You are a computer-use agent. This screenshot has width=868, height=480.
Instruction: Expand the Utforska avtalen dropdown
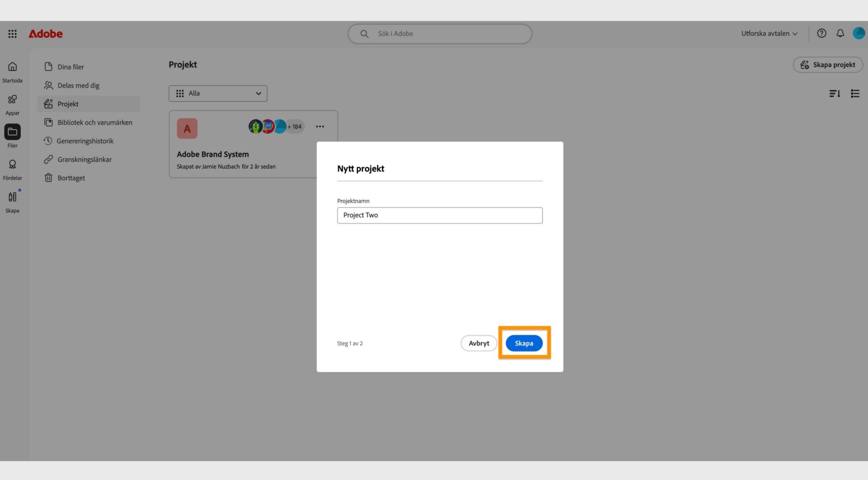click(x=769, y=33)
